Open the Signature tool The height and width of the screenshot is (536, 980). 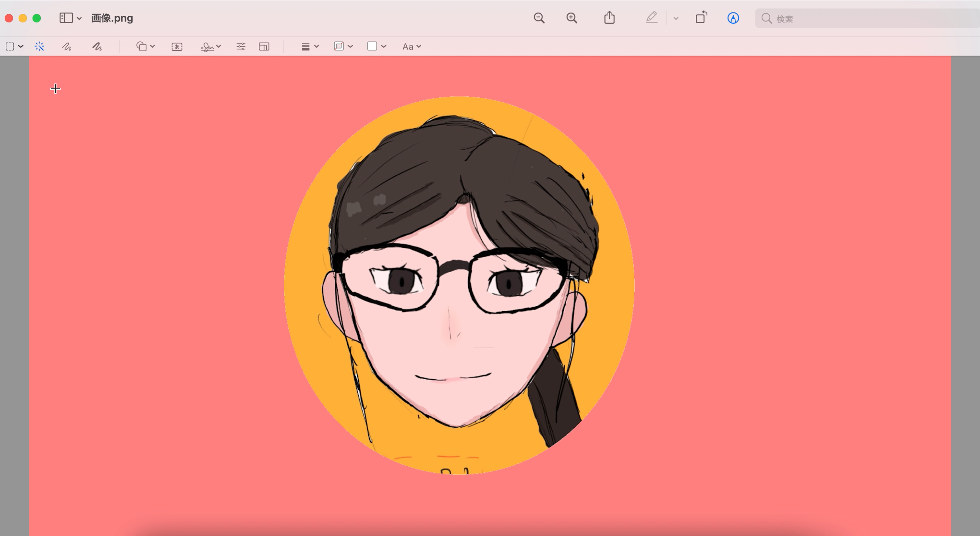[207, 47]
